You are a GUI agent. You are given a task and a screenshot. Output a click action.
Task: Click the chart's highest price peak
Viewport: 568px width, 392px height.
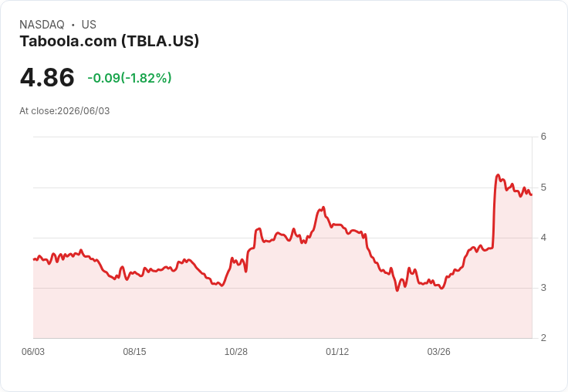coord(498,175)
